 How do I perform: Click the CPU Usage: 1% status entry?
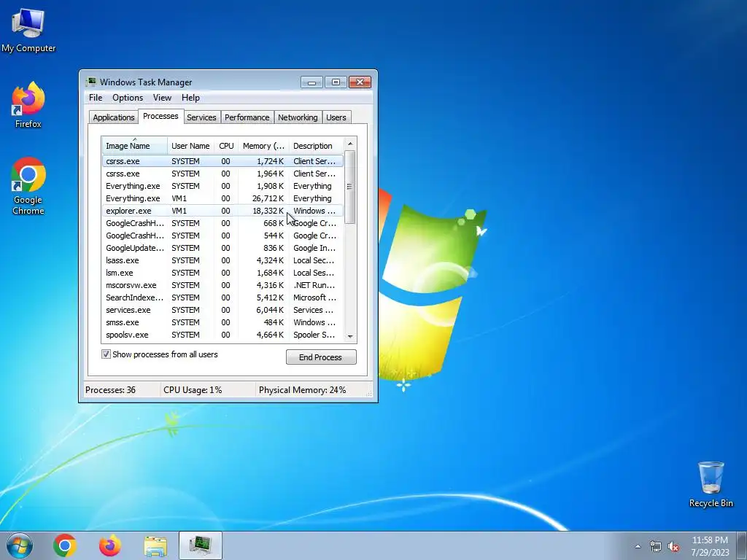193,390
